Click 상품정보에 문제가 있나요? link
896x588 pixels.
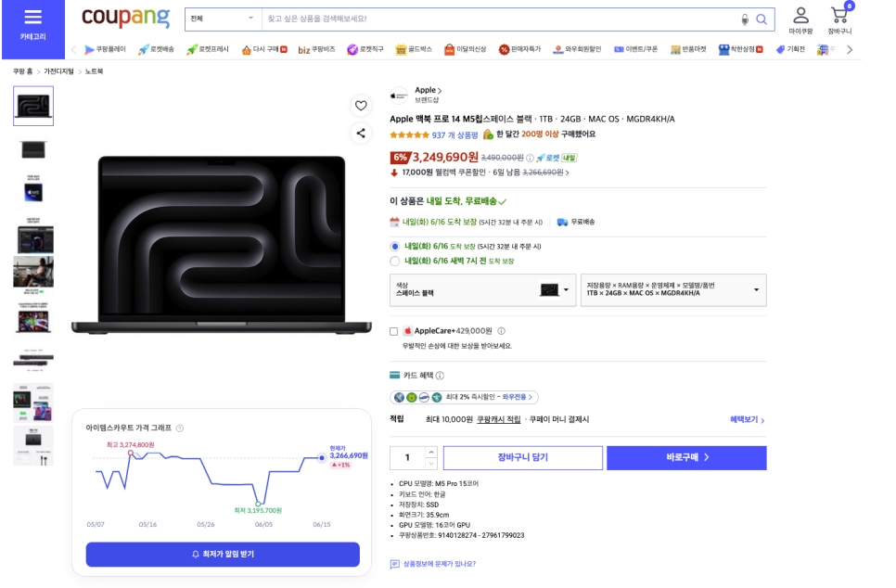[x=432, y=564]
